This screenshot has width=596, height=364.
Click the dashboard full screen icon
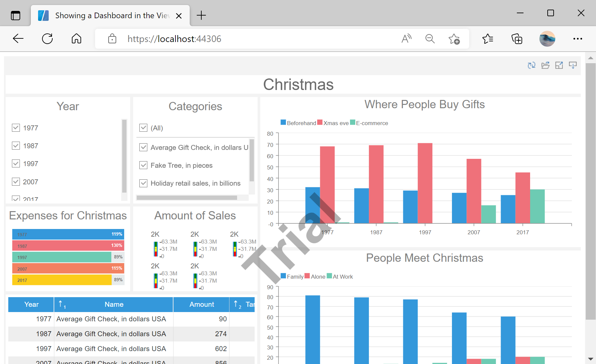coord(559,65)
